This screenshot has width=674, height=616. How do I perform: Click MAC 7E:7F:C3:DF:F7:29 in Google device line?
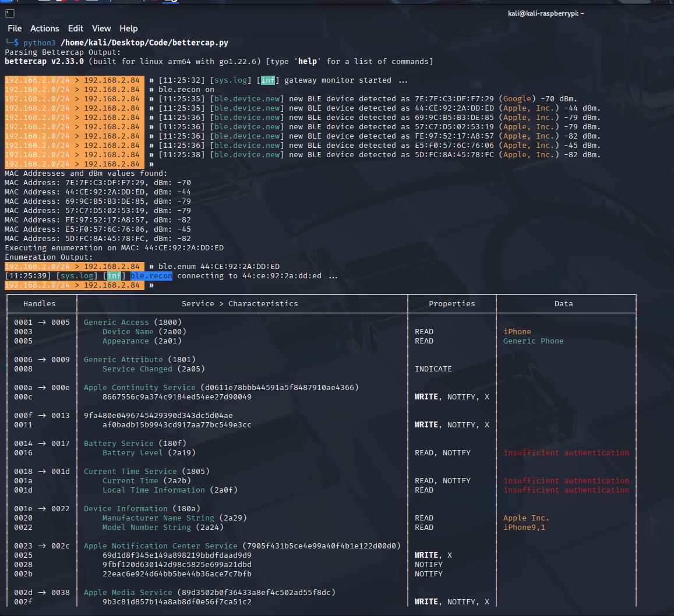[454, 99]
